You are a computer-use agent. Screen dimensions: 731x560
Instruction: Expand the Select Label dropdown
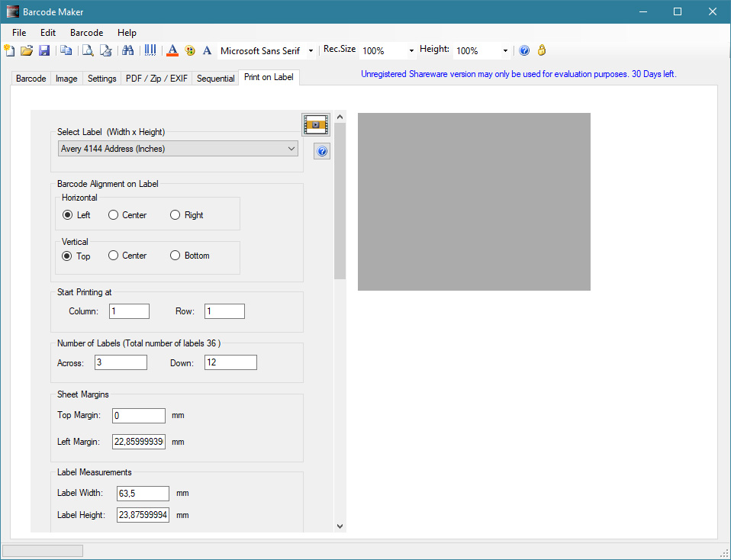coord(292,149)
